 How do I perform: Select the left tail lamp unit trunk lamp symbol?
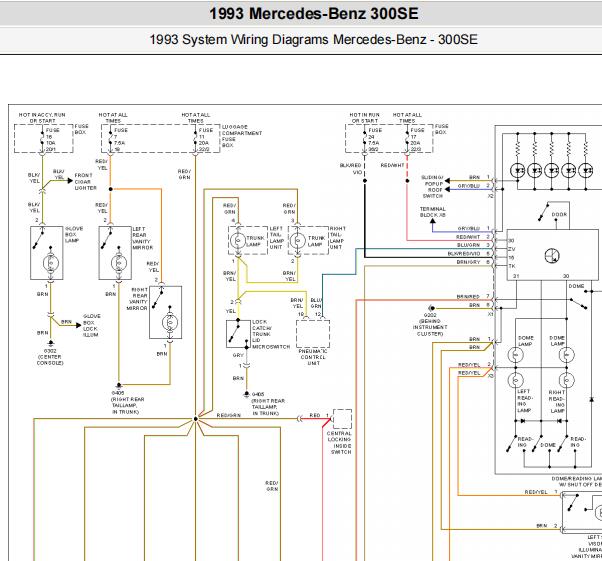(238, 241)
